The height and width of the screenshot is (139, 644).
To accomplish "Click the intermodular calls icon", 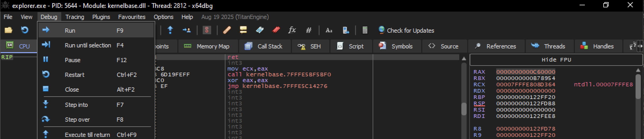I will [346, 31].
